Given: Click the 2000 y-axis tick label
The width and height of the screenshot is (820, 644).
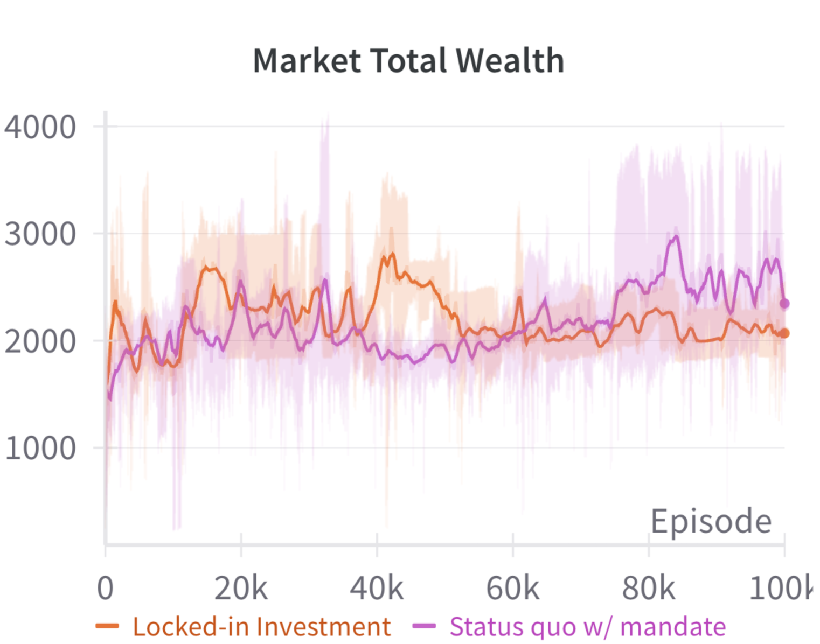Looking at the screenshot, I should tap(40, 341).
